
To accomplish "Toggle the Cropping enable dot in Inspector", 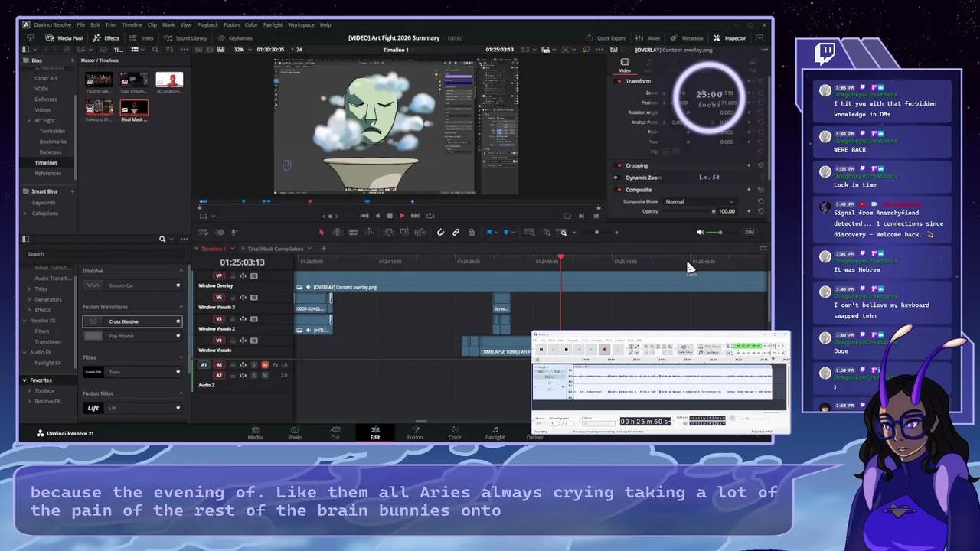I will pos(619,165).
